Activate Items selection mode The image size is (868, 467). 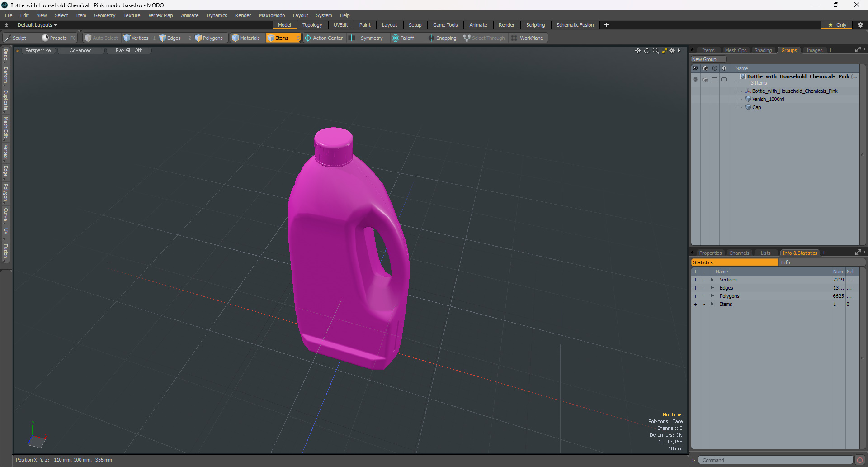pos(283,38)
